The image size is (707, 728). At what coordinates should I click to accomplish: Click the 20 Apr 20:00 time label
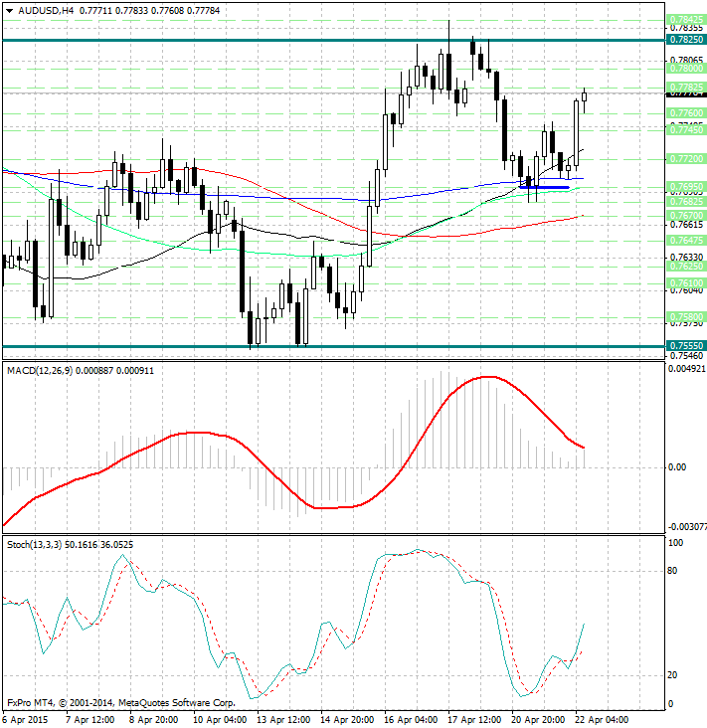click(538, 720)
